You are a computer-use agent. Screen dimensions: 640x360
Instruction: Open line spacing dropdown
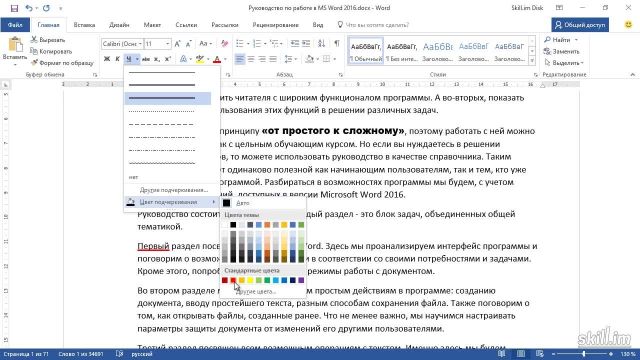pyautogui.click(x=290, y=59)
